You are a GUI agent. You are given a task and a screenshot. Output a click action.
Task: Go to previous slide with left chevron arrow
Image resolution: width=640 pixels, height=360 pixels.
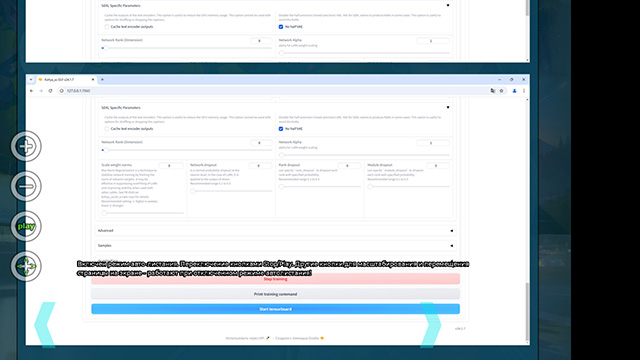(45, 325)
